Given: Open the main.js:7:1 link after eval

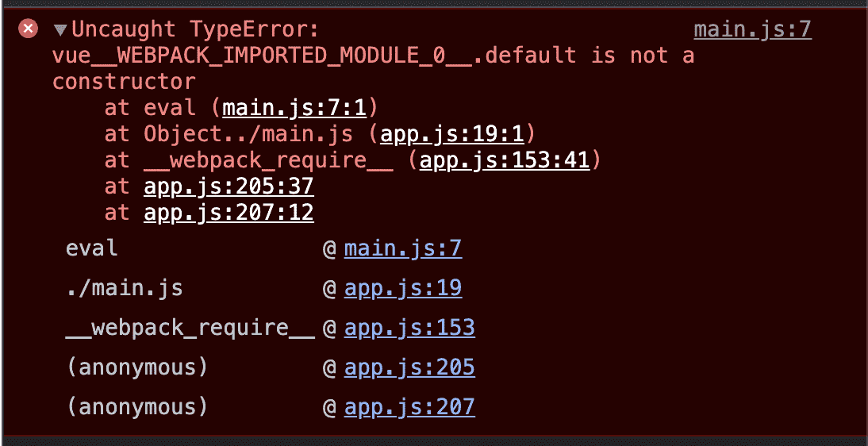Looking at the screenshot, I should pos(294,107).
